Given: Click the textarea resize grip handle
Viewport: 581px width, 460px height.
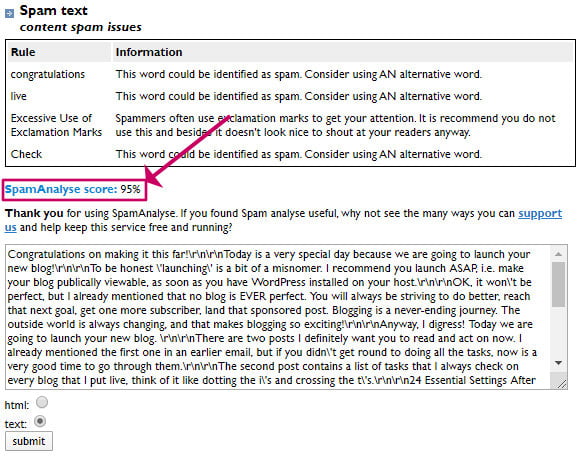Looking at the screenshot, I should click(561, 383).
